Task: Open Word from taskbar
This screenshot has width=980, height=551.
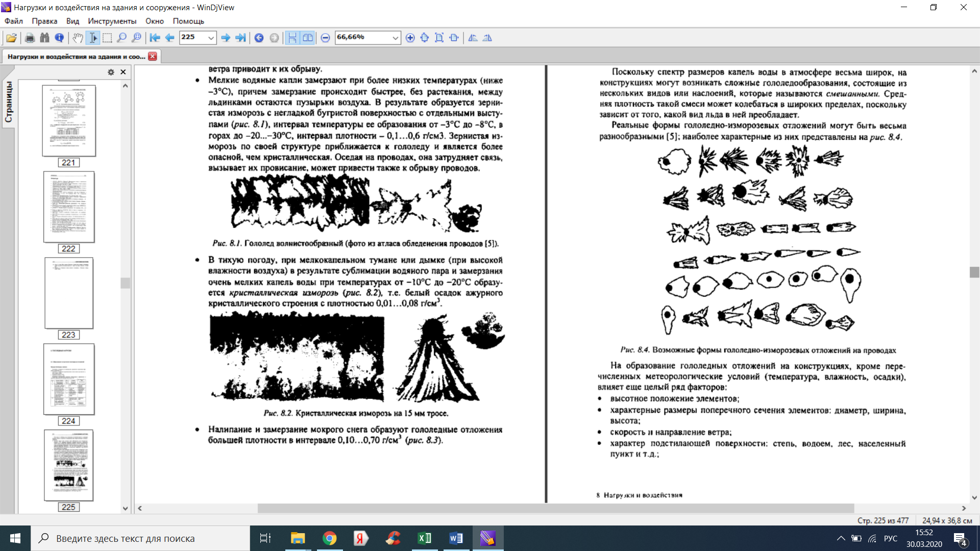Action: [x=456, y=538]
